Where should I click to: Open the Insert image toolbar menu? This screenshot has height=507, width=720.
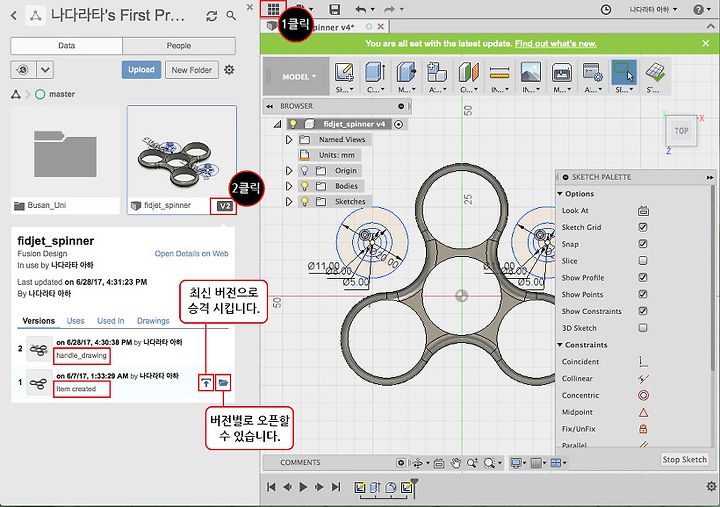[x=530, y=77]
